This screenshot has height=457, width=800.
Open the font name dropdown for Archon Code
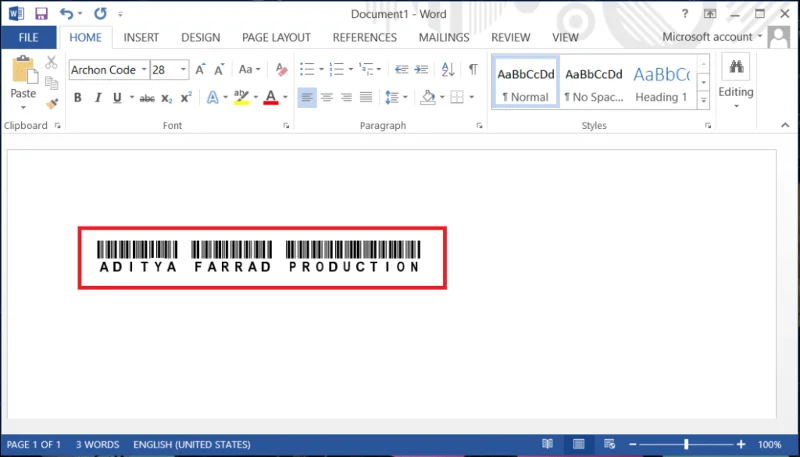[x=144, y=69]
